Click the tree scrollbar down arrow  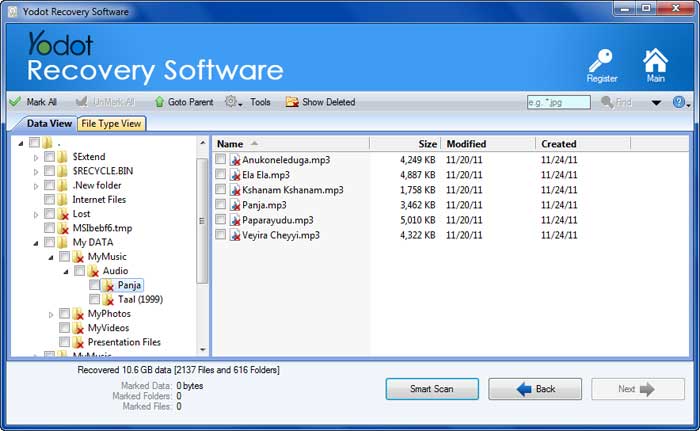[x=202, y=350]
